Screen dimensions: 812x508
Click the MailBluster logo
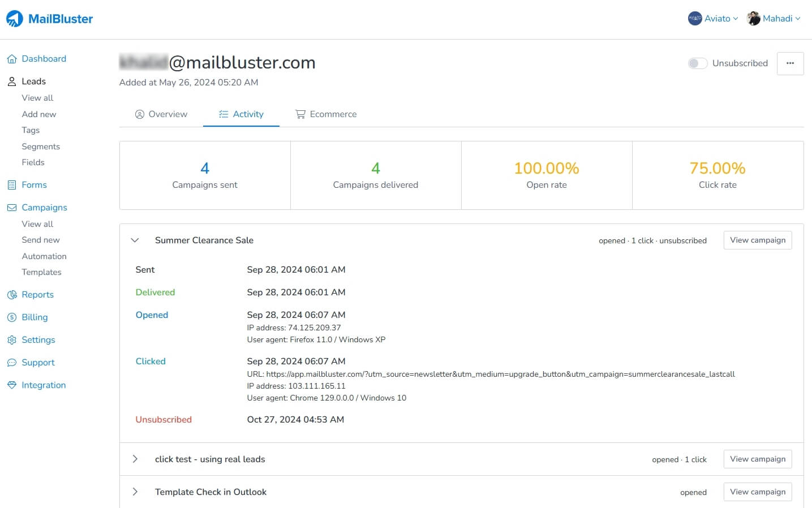[x=49, y=18]
